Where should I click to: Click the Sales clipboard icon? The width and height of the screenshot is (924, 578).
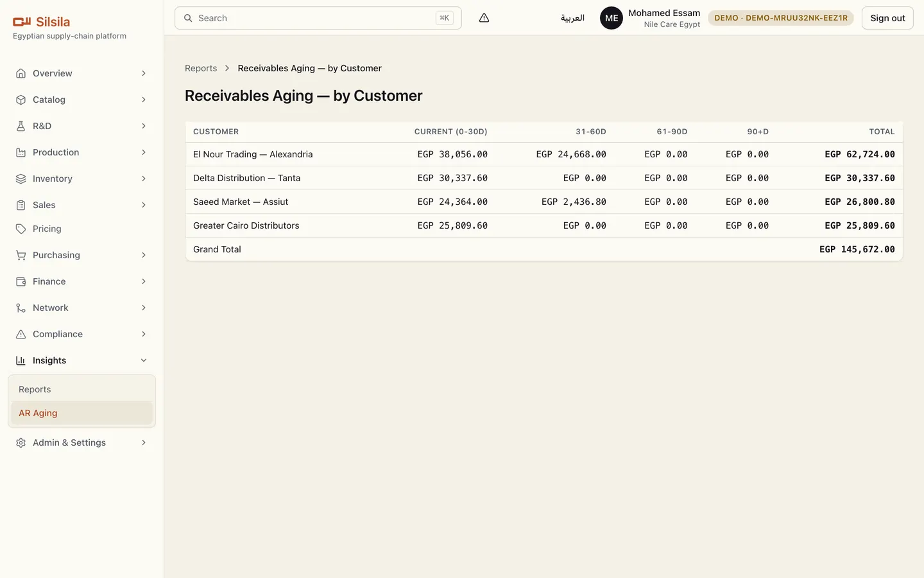point(21,205)
